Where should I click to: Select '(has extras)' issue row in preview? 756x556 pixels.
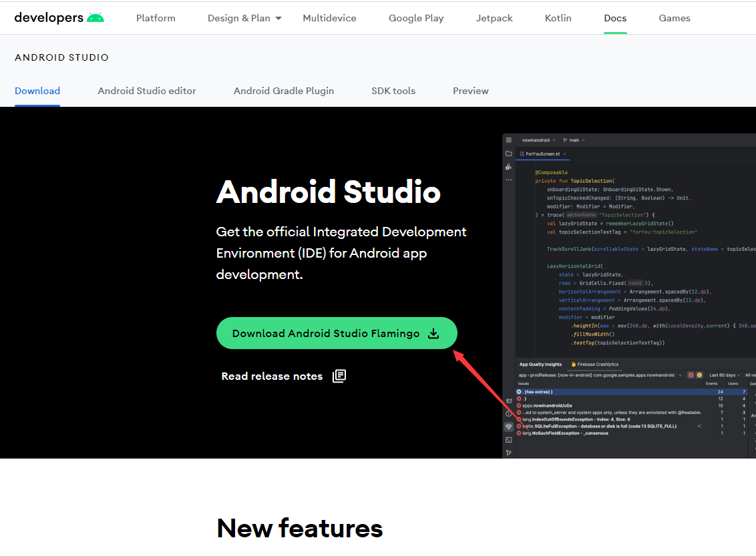point(632,392)
